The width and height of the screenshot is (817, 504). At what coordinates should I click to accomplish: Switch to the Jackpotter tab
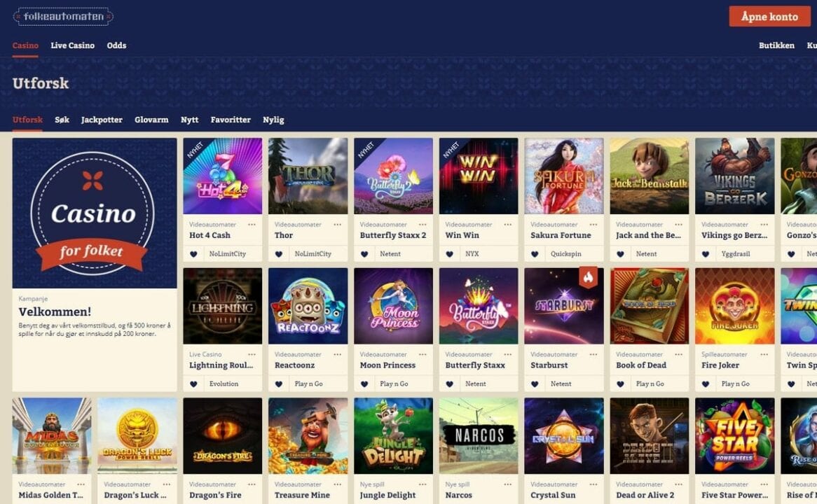pyautogui.click(x=102, y=120)
